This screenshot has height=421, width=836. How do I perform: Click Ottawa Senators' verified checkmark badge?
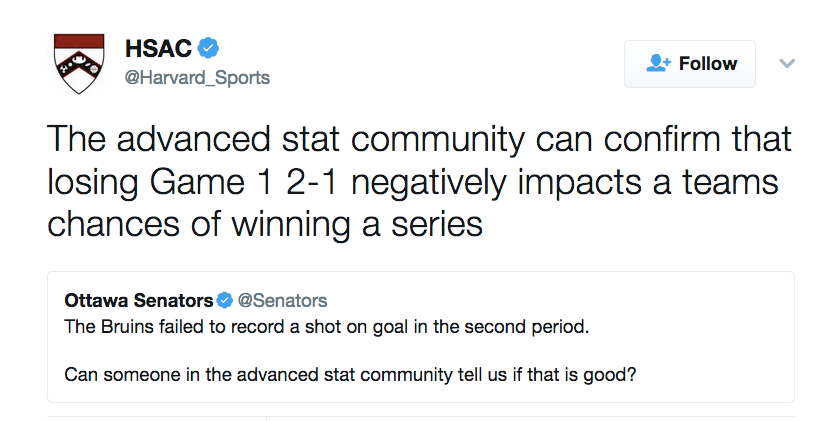pyautogui.click(x=224, y=301)
